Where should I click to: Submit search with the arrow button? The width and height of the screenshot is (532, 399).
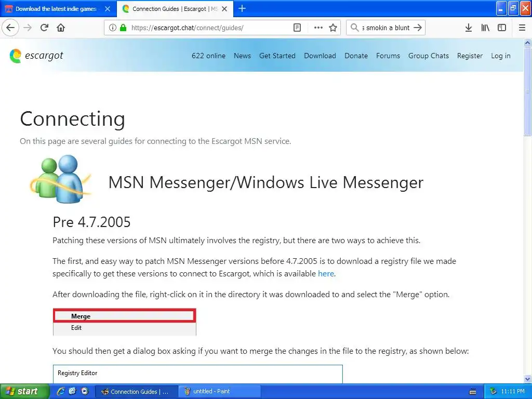pos(418,28)
